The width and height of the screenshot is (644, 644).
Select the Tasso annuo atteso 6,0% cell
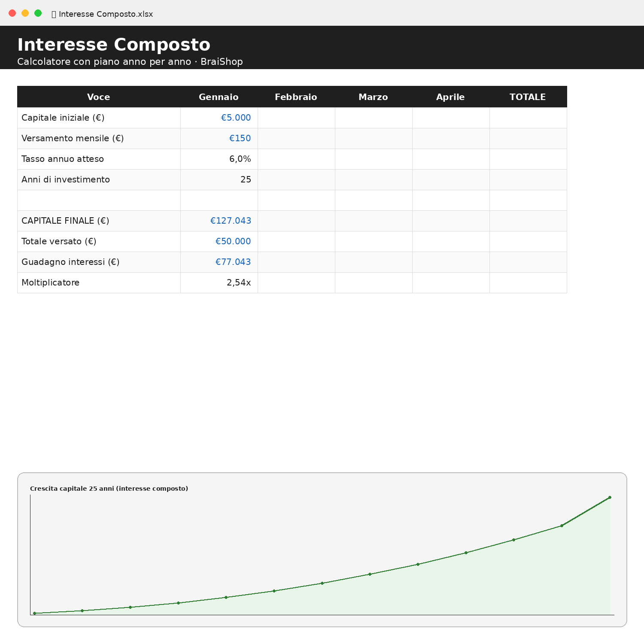coord(219,159)
